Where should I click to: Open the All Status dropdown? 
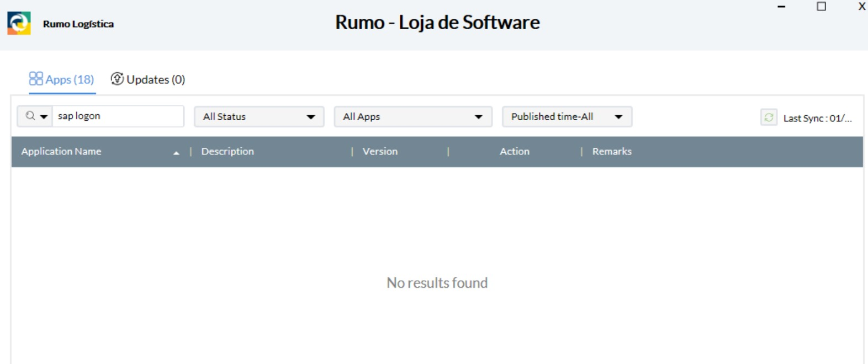pyautogui.click(x=259, y=117)
